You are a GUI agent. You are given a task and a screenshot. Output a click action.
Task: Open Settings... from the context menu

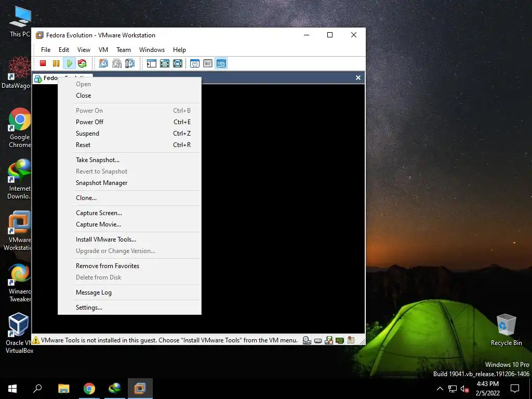(129, 307)
